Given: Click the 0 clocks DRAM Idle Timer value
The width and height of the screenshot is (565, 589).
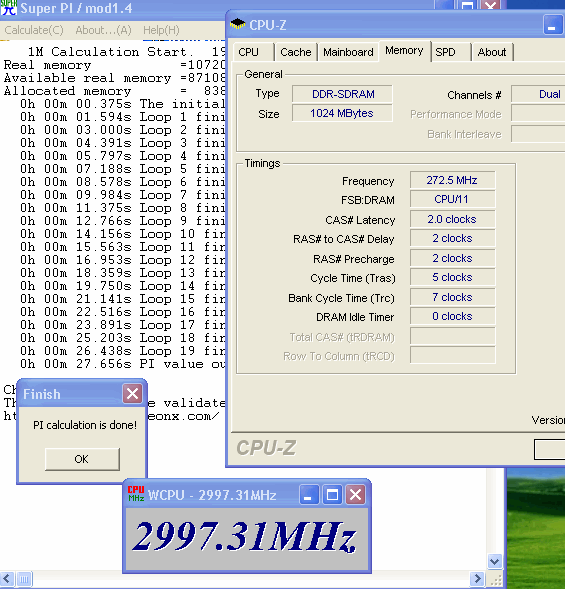Looking at the screenshot, I should (x=452, y=316).
